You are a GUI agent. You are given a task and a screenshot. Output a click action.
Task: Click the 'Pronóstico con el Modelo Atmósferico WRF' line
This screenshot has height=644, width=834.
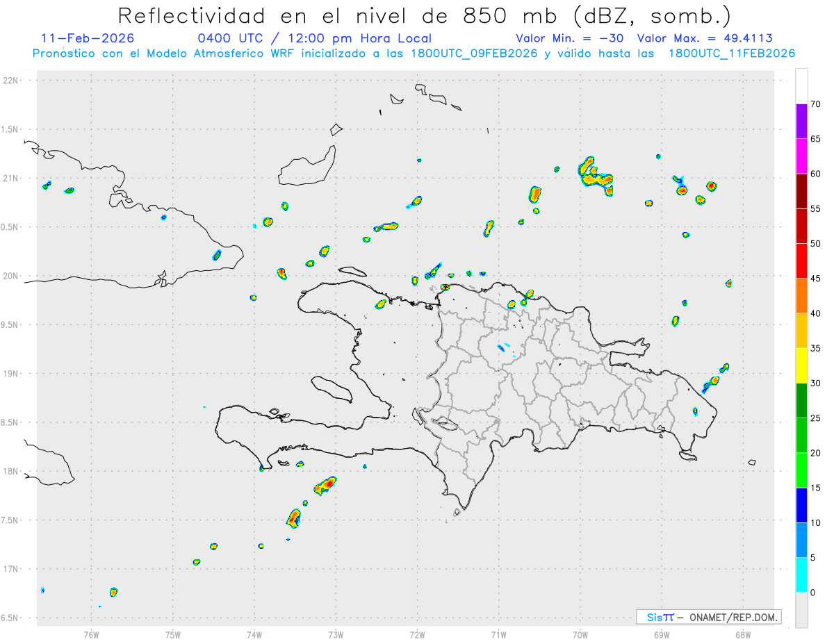[414, 53]
